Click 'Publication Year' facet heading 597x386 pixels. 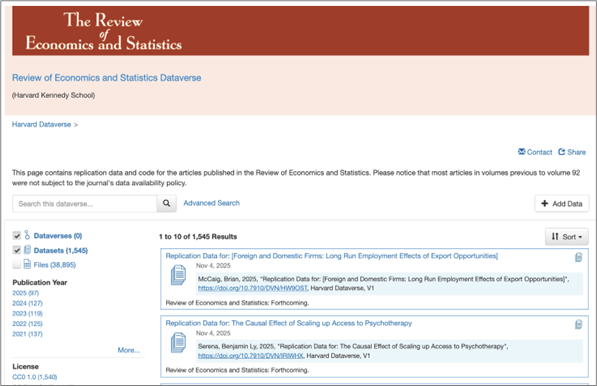pyautogui.click(x=40, y=282)
